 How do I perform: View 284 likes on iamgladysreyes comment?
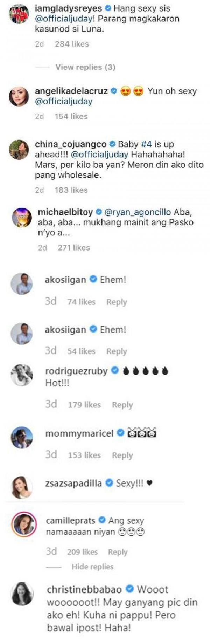click(72, 44)
